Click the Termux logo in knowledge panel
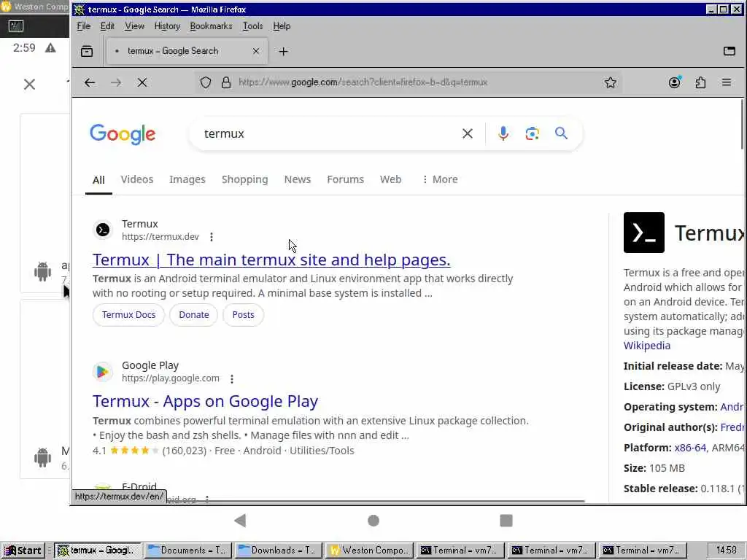 tap(644, 233)
